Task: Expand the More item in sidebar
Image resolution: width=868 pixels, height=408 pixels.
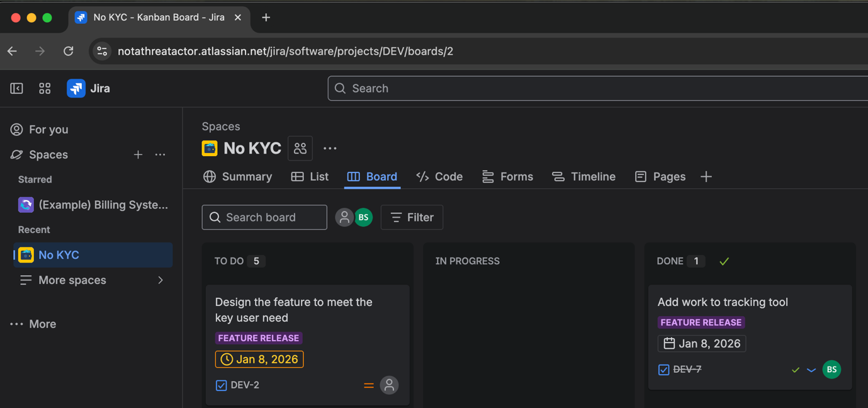Action: click(x=34, y=324)
